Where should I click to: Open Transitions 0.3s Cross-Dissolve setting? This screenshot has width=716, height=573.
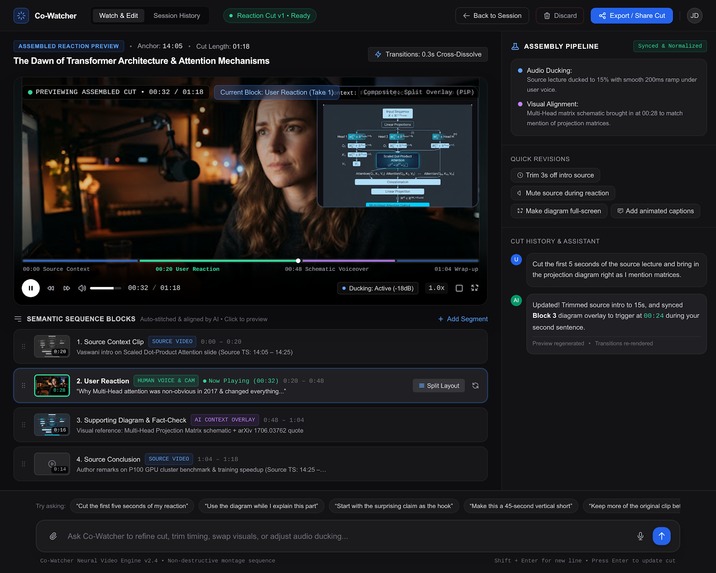click(428, 54)
